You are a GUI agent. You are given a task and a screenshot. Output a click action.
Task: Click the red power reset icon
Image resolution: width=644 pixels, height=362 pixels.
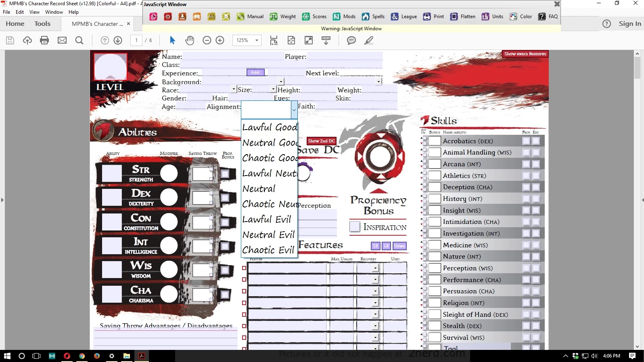pyautogui.click(x=168, y=17)
